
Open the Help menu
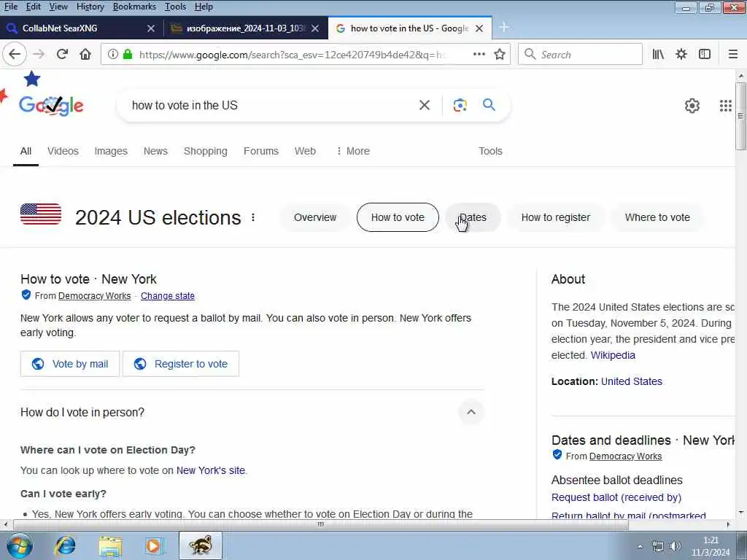pos(204,7)
